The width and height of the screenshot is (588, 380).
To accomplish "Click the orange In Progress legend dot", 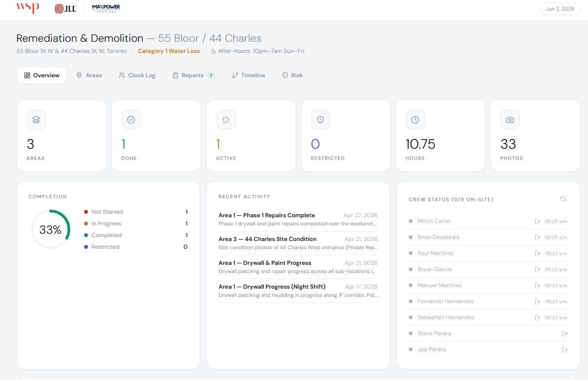I will coord(86,224).
